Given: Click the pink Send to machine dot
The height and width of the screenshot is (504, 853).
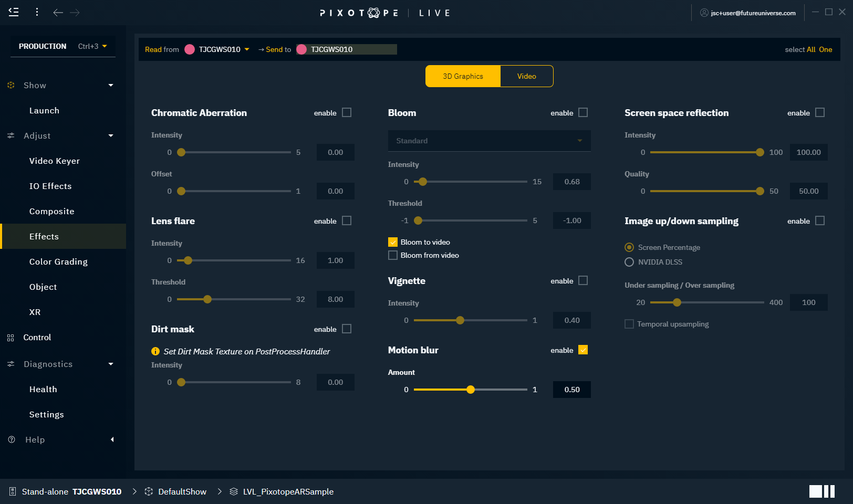Looking at the screenshot, I should coord(301,49).
